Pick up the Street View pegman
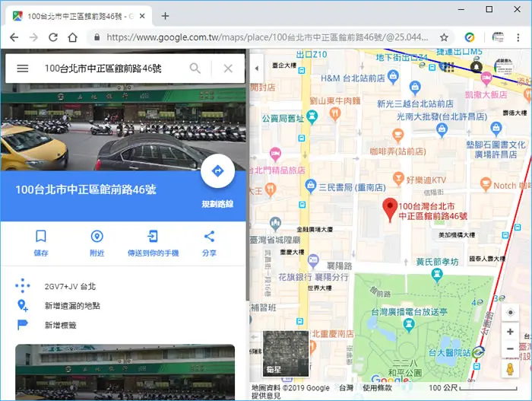The height and width of the screenshot is (401, 532). point(510,369)
